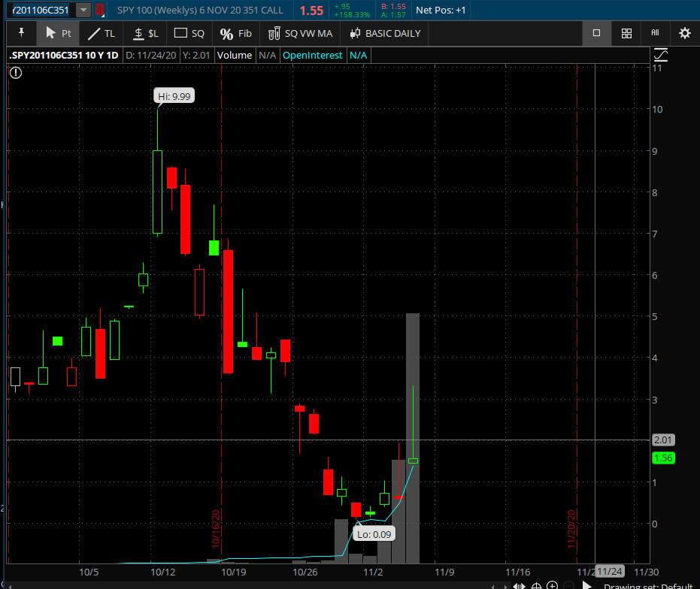Click the symbol input field
Screen dimensions: 700x589
click(40, 10)
